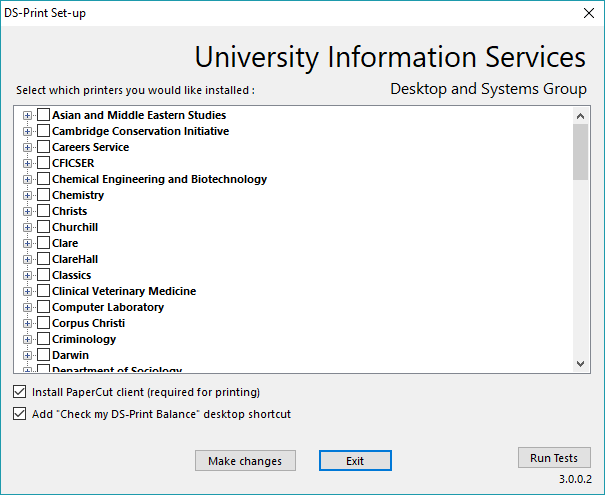Screen dimensions: 605x495
Task: Expand the Clinical Veterinary Medicine node
Action: (x=27, y=292)
